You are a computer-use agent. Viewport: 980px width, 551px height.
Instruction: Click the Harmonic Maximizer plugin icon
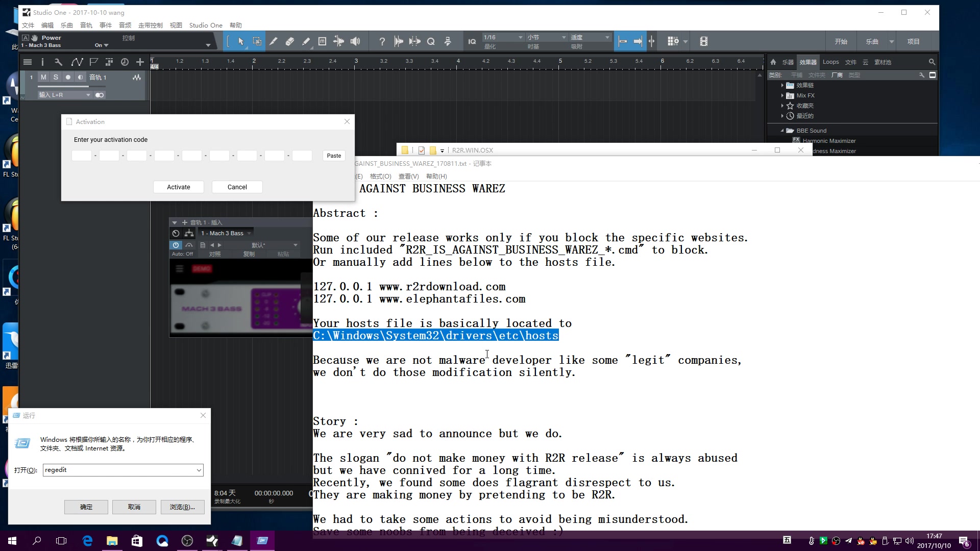coord(797,141)
